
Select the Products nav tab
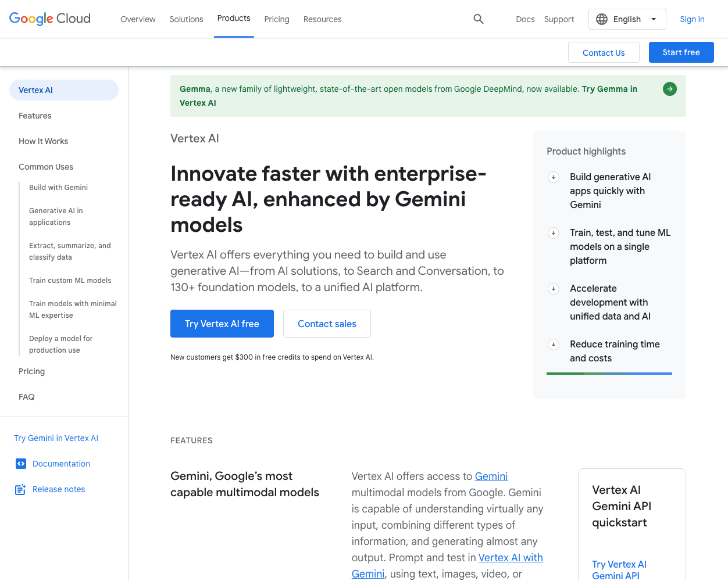(234, 19)
